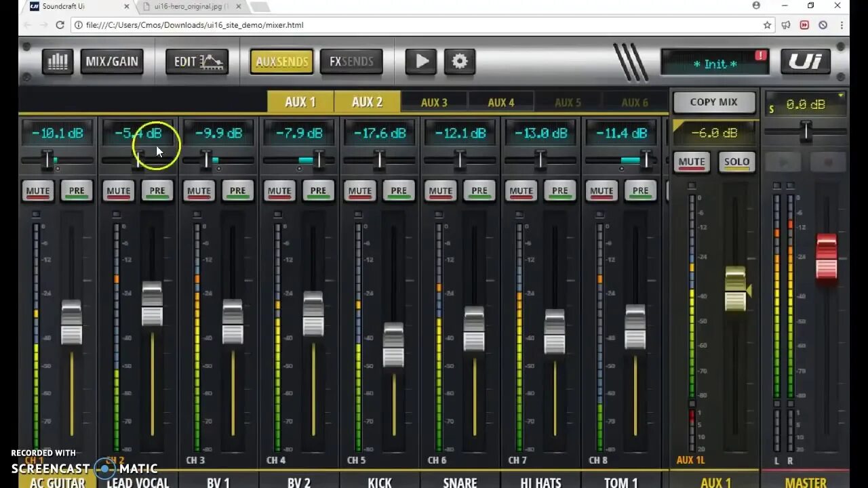Viewport: 868px width, 488px height.
Task: Toggle PRE on LEAD VOCAL channel
Action: pyautogui.click(x=157, y=191)
